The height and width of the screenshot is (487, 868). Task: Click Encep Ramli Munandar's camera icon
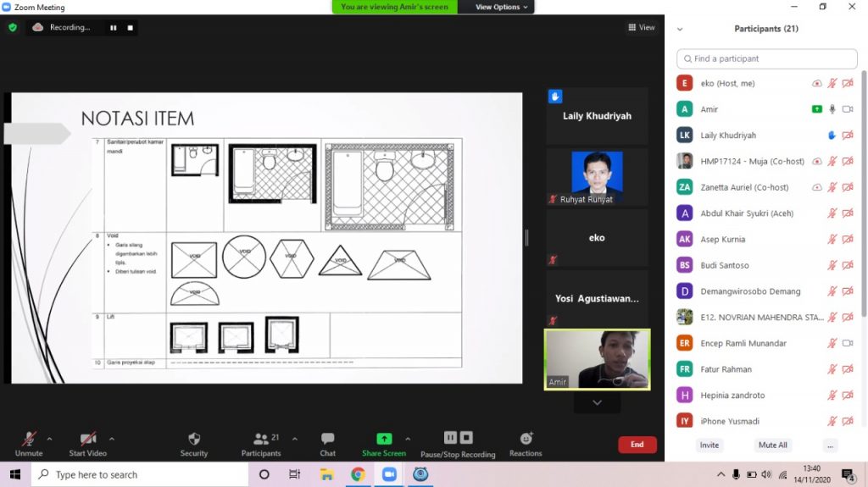[x=848, y=344]
